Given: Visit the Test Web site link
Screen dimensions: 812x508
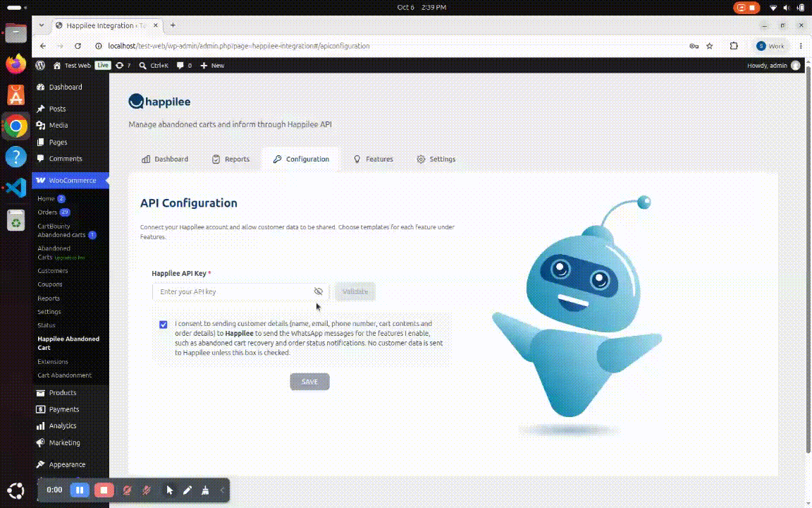Looking at the screenshot, I should tap(72, 66).
